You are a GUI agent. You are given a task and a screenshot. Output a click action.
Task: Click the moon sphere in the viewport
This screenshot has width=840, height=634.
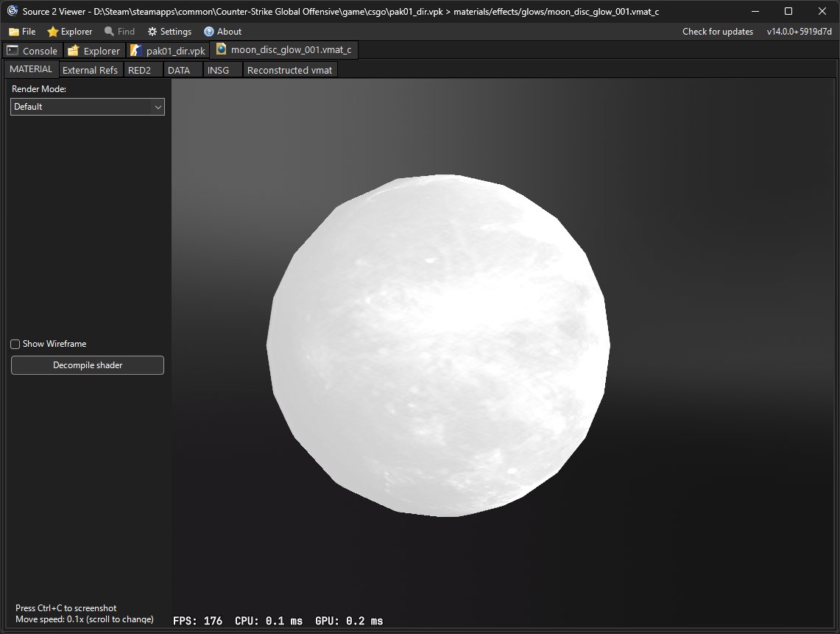(x=438, y=345)
